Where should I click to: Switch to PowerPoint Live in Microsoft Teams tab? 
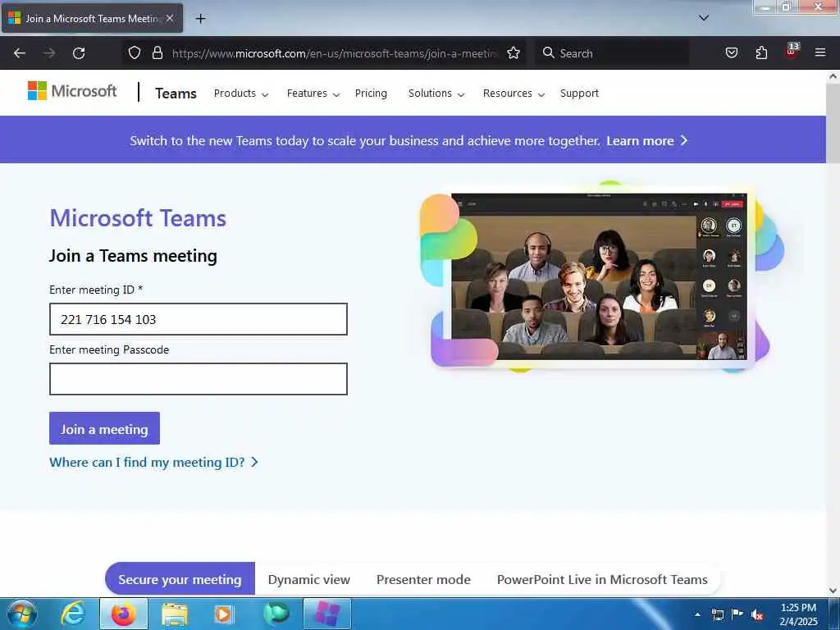point(602,580)
